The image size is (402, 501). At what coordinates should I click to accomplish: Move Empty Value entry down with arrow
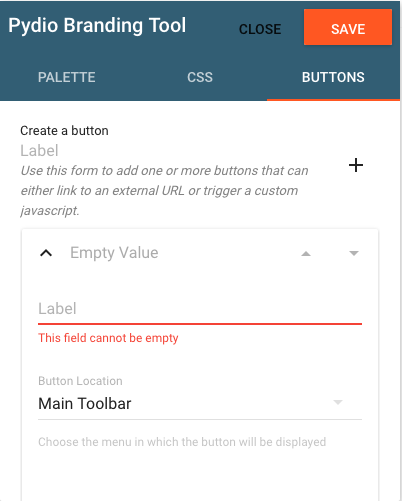[x=354, y=253]
